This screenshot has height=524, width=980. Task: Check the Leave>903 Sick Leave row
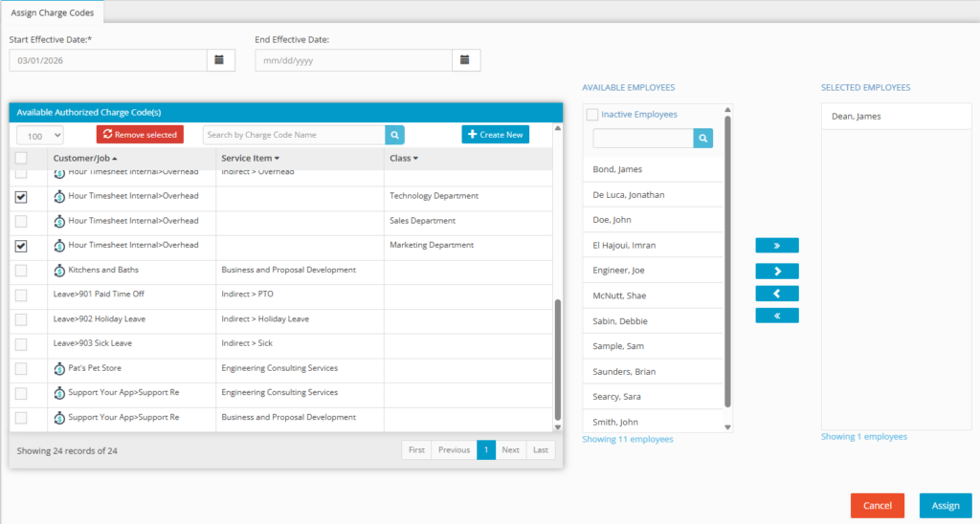pyautogui.click(x=21, y=343)
